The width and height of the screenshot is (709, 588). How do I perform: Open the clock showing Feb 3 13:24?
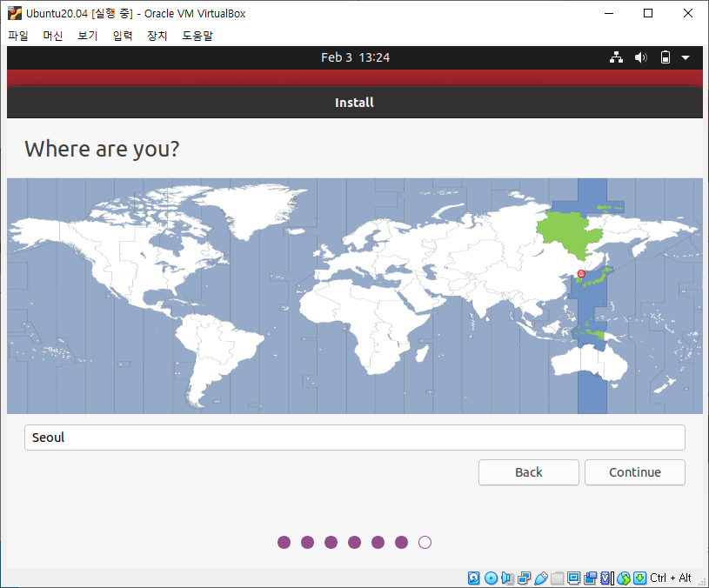click(356, 57)
